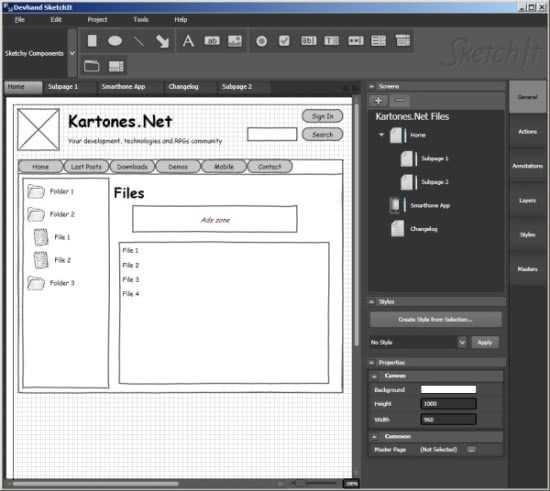Click Create Style from Selection button
The width and height of the screenshot is (550, 491).
435,320
